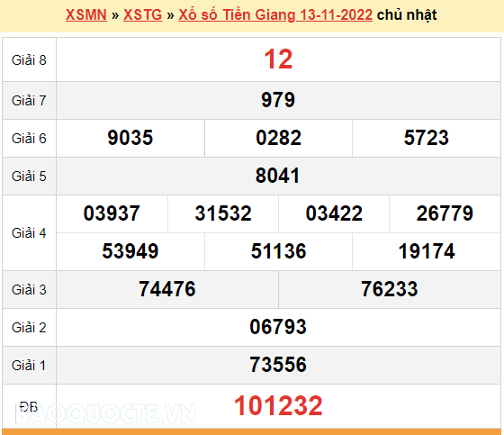Click the Giải 1 row label

pos(29,366)
